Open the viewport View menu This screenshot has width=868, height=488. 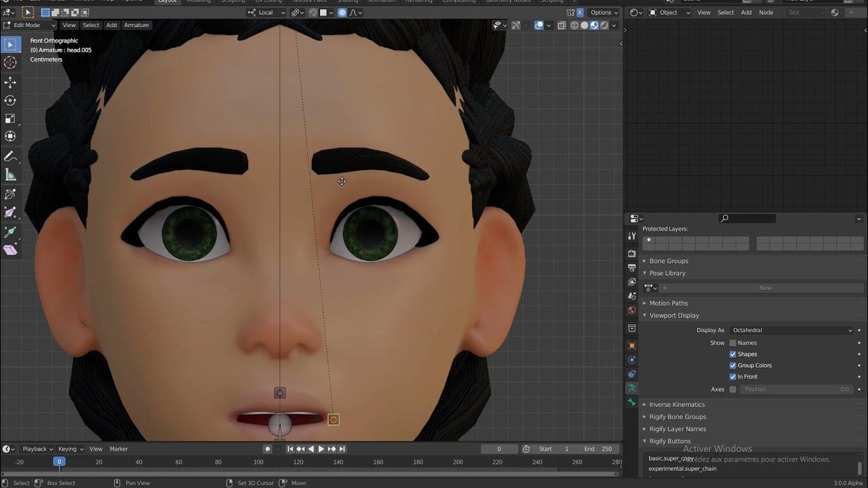69,25
